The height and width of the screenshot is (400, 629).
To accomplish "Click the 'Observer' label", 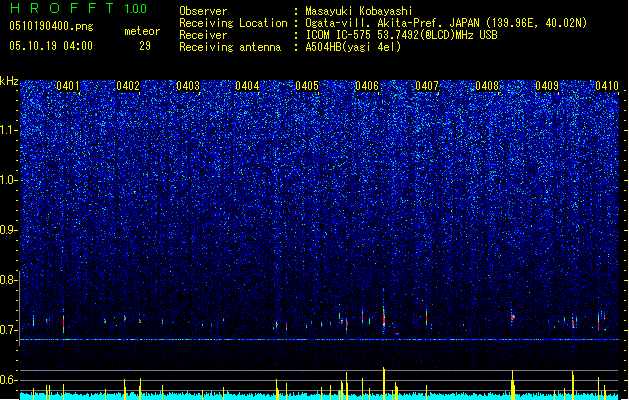I will click(x=203, y=11).
